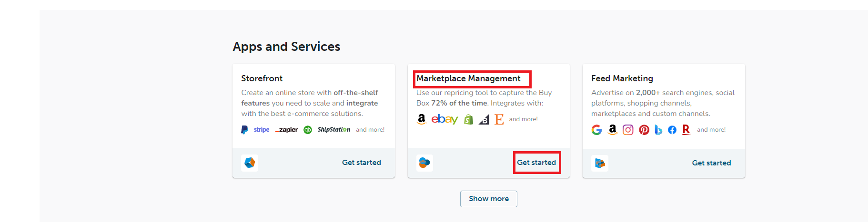The image size is (868, 222).
Task: Click the Instagram icon
Action: tap(628, 130)
